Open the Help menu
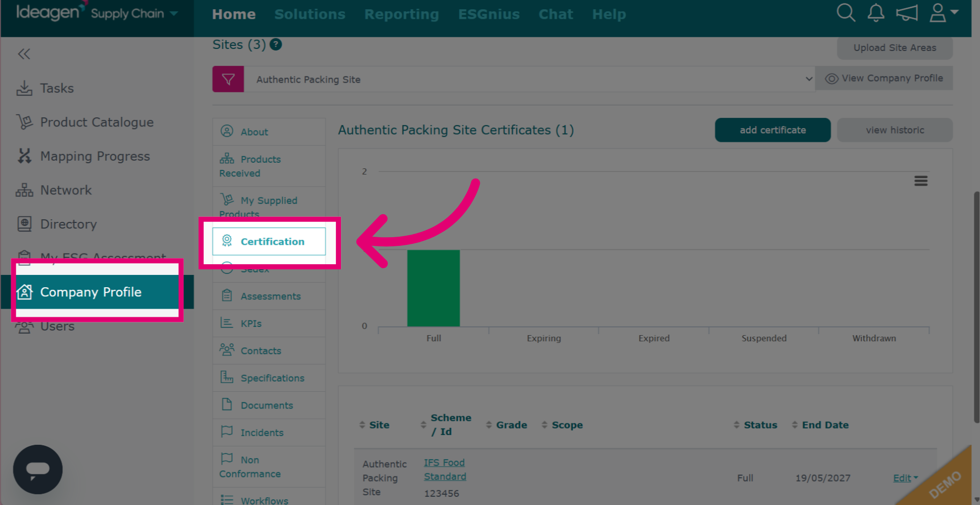This screenshot has width=980, height=505. click(x=609, y=14)
